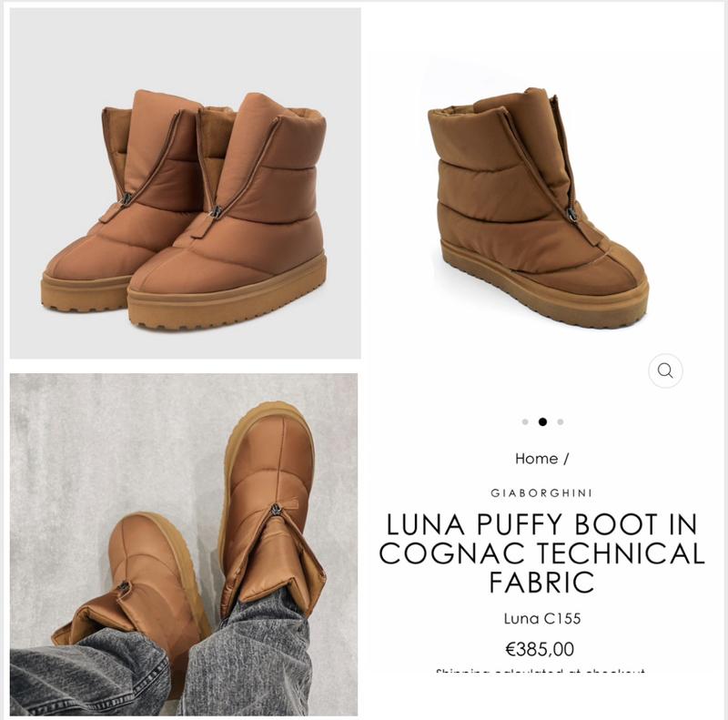
Task: Open the worn boots with jeans photo
Action: point(184,544)
